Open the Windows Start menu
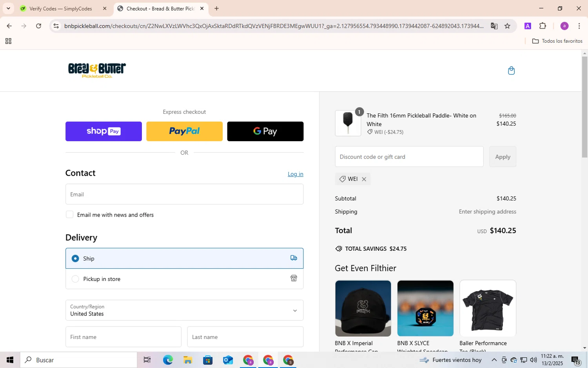 tap(10, 360)
